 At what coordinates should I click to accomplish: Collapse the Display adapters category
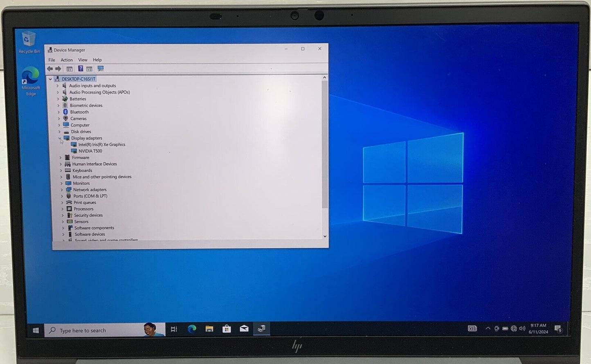pos(60,138)
